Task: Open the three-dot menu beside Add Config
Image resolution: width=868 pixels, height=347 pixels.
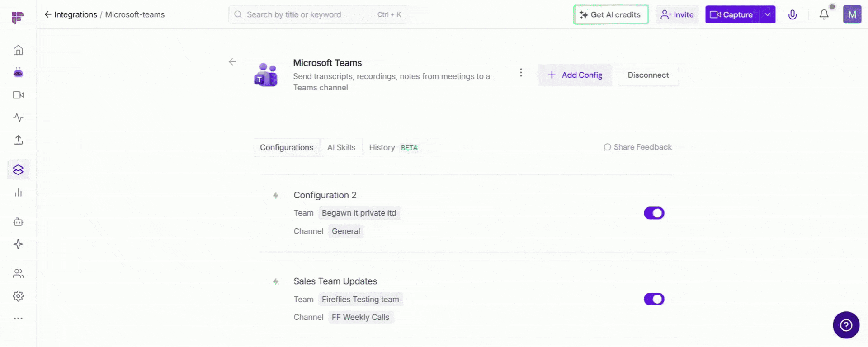Action: [x=521, y=73]
